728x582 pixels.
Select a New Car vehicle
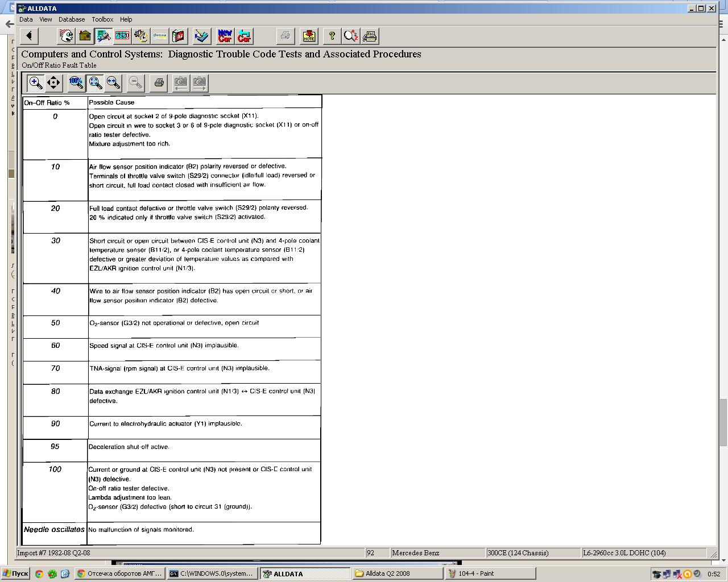(225, 36)
